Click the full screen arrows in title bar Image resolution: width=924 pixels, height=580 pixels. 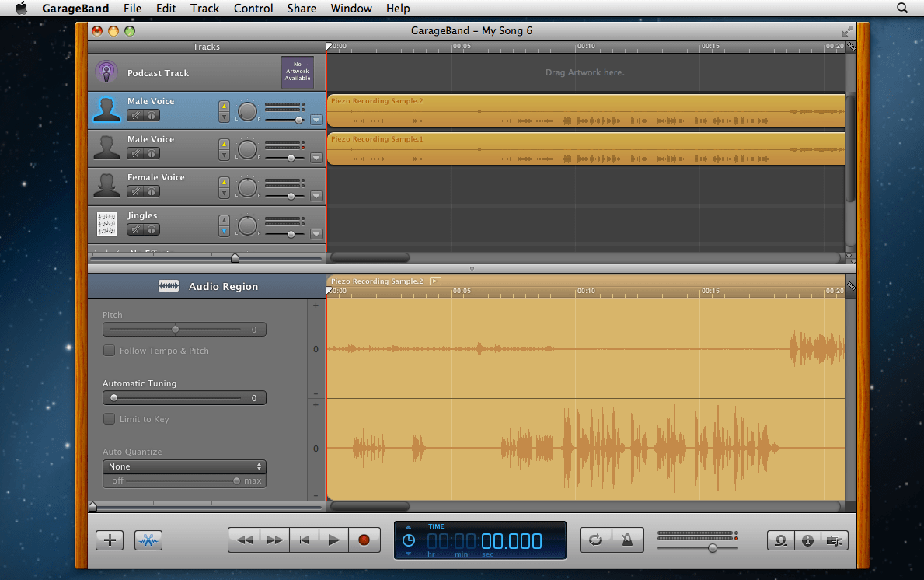point(847,30)
